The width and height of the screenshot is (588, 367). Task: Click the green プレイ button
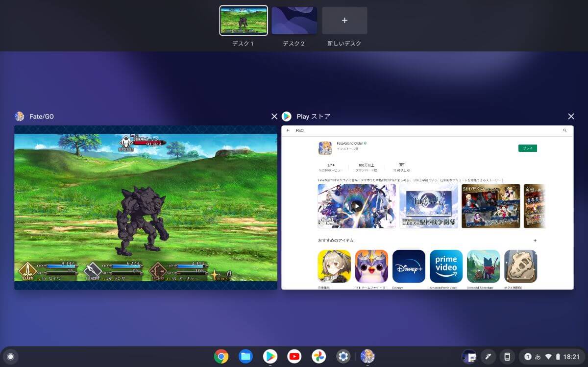528,148
